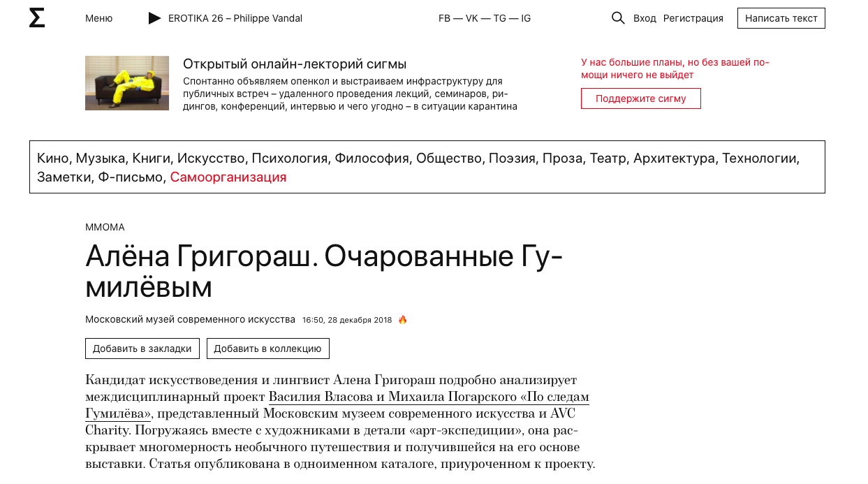Open the search magnifier icon
This screenshot has width=868, height=484.
pyautogui.click(x=618, y=18)
